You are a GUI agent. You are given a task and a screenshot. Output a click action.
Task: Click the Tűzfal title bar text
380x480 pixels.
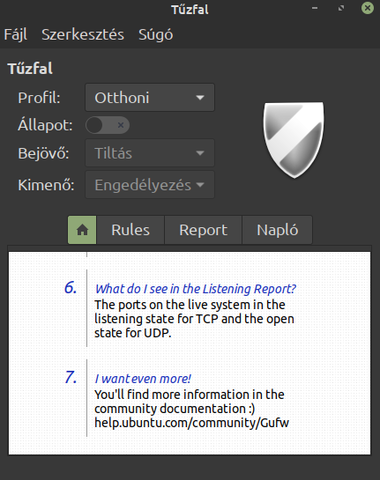click(x=190, y=9)
